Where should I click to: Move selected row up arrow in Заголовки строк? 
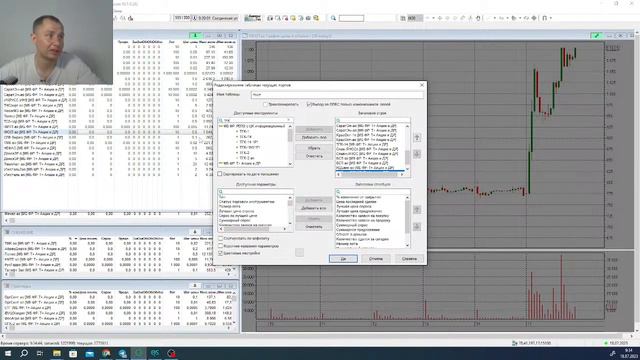[417, 138]
